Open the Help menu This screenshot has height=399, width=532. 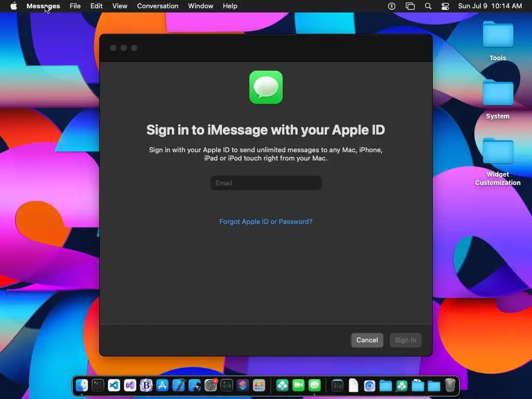(230, 6)
